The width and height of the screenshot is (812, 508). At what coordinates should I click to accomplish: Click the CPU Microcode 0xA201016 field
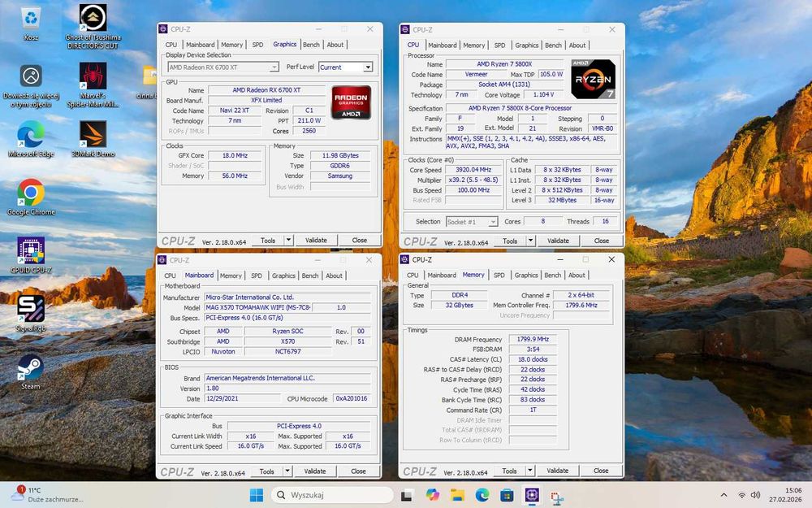tap(352, 398)
